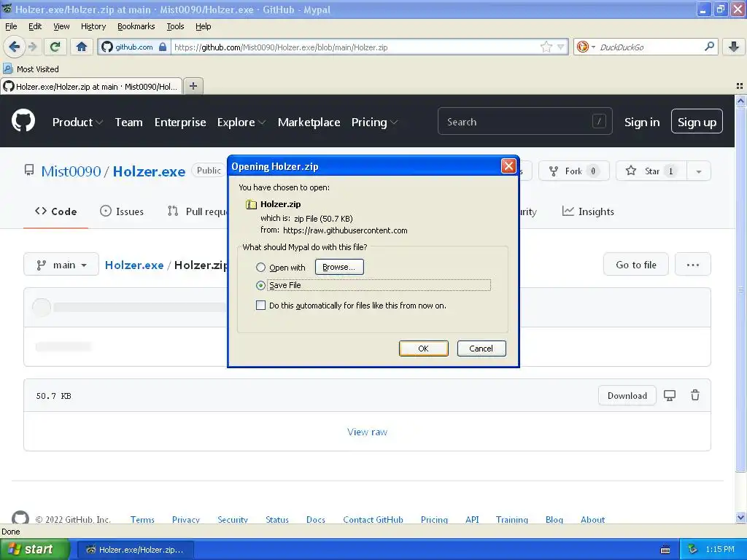The width and height of the screenshot is (747, 560).
Task: Open the View raw link
Action: coord(368,432)
